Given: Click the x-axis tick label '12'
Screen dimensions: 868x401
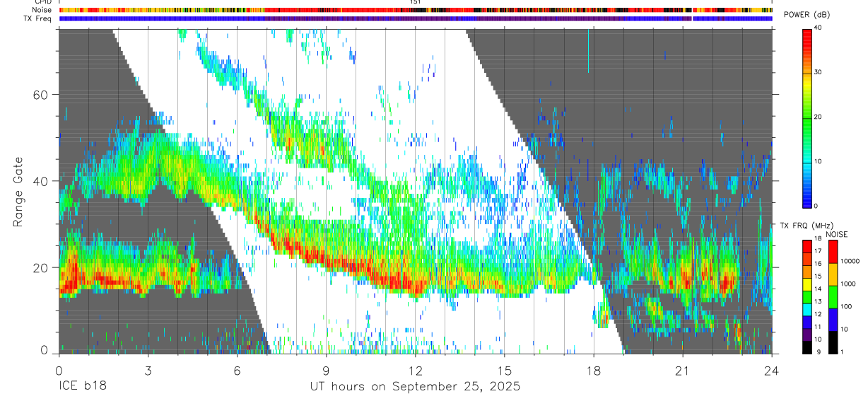Looking at the screenshot, I should [x=415, y=370].
